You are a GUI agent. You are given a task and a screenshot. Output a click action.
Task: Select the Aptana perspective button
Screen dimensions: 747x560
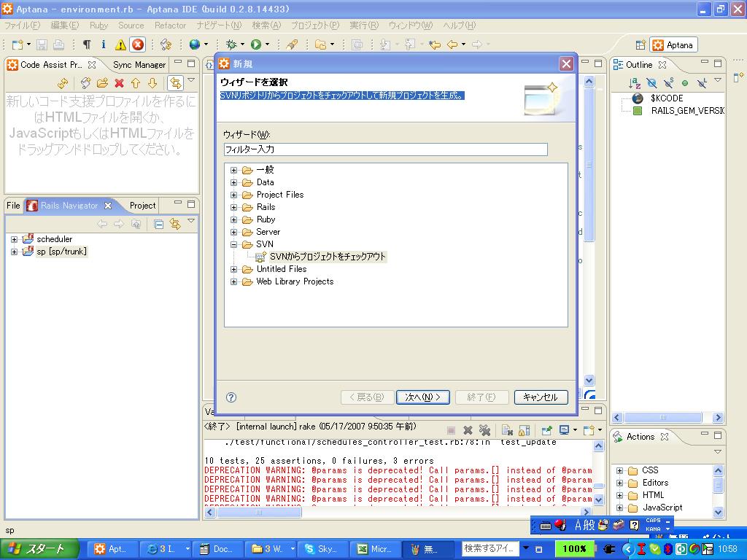pos(673,45)
